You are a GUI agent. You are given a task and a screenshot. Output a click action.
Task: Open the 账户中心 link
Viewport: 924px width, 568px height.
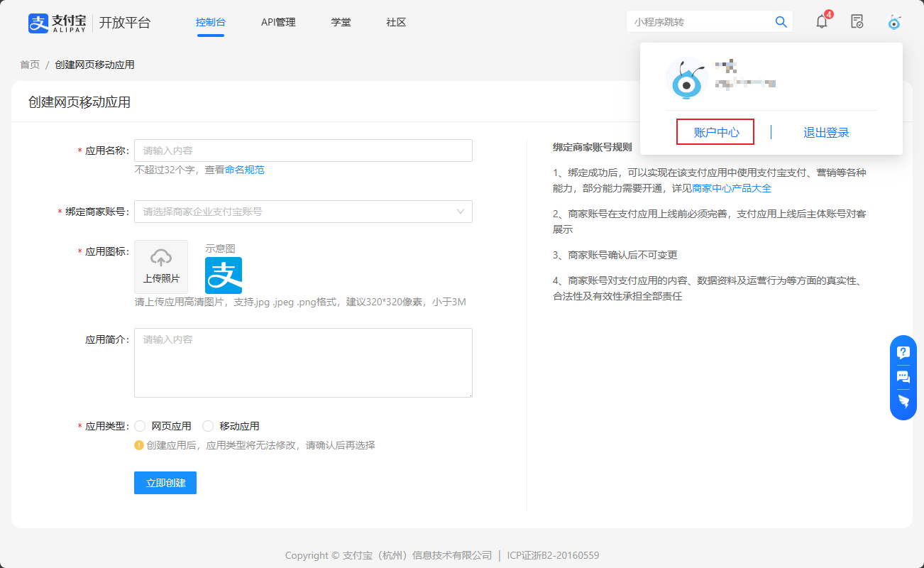coord(715,132)
